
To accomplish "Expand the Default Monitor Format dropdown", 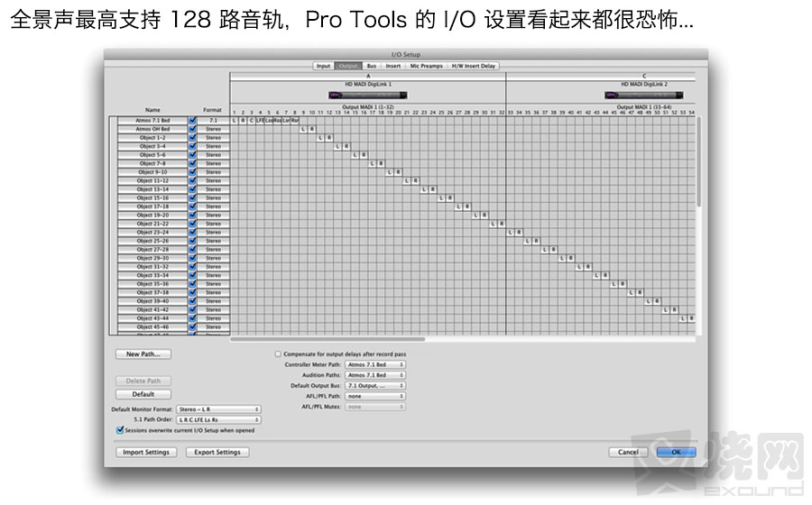I will [x=219, y=409].
